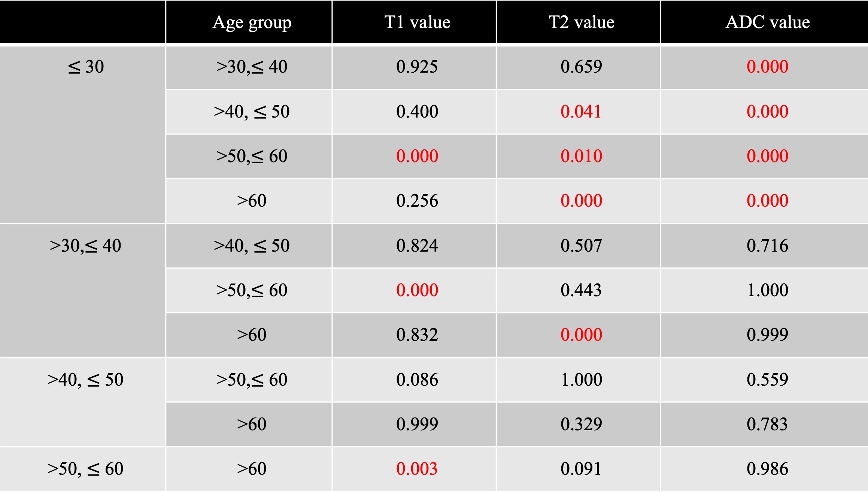The height and width of the screenshot is (492, 868).
Task: Select the T2 value 0.329
Action: [x=581, y=424]
